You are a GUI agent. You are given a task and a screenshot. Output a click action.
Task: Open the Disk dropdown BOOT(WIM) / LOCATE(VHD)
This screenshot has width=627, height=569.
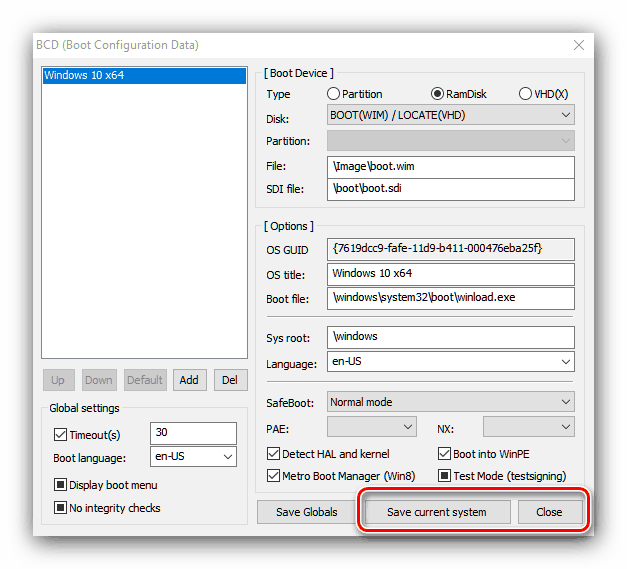coord(451,115)
